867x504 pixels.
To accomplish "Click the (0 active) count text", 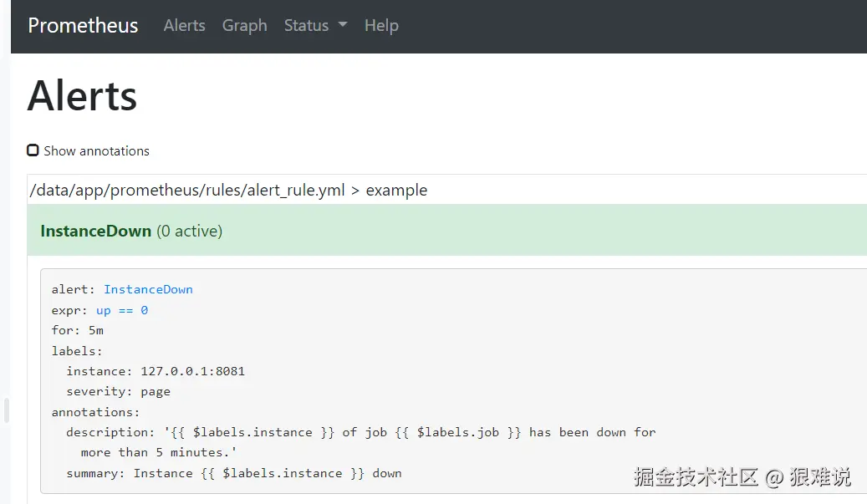I will pos(189,231).
